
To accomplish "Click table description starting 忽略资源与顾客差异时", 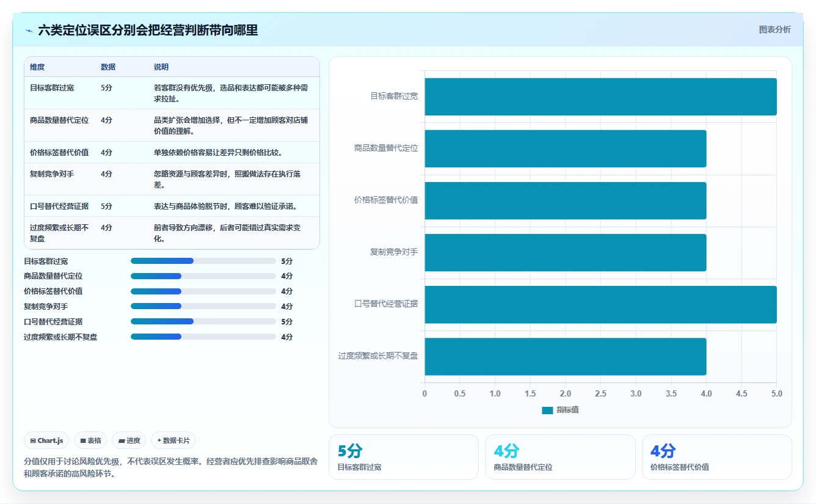I will 227,179.
